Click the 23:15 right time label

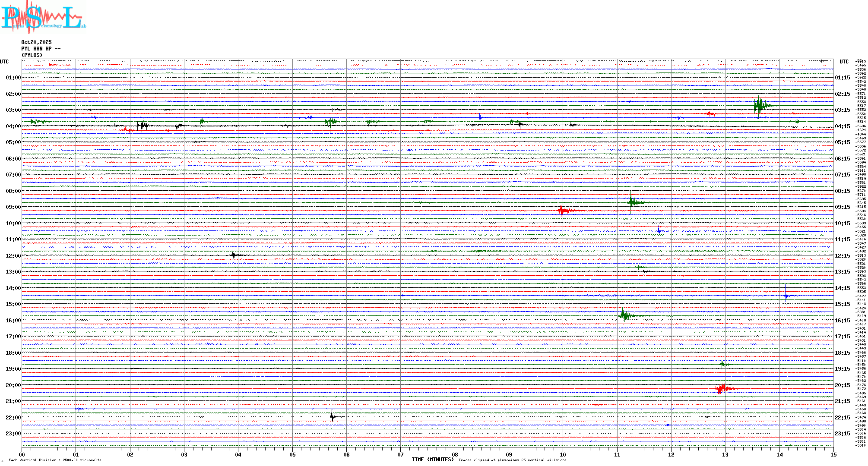coord(842,434)
